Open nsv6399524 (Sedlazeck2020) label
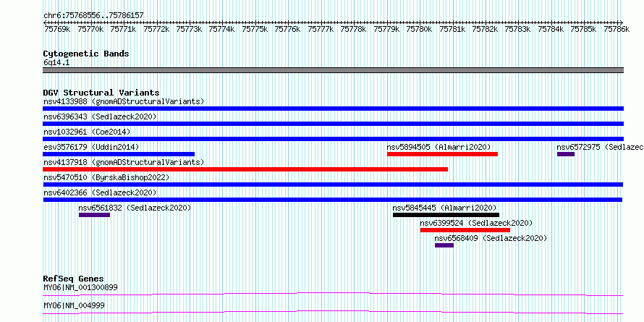Screen dimensions: 644x322 pyautogui.click(x=476, y=223)
